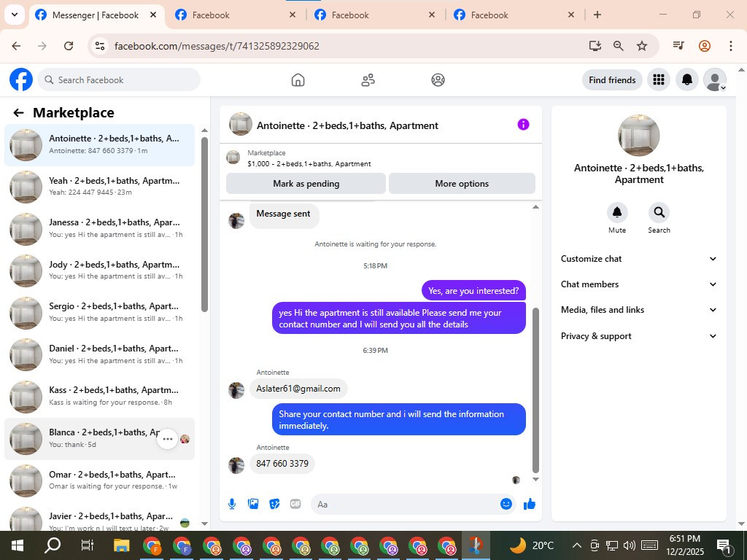
Task: Open the volume control in system tray
Action: pos(630,545)
